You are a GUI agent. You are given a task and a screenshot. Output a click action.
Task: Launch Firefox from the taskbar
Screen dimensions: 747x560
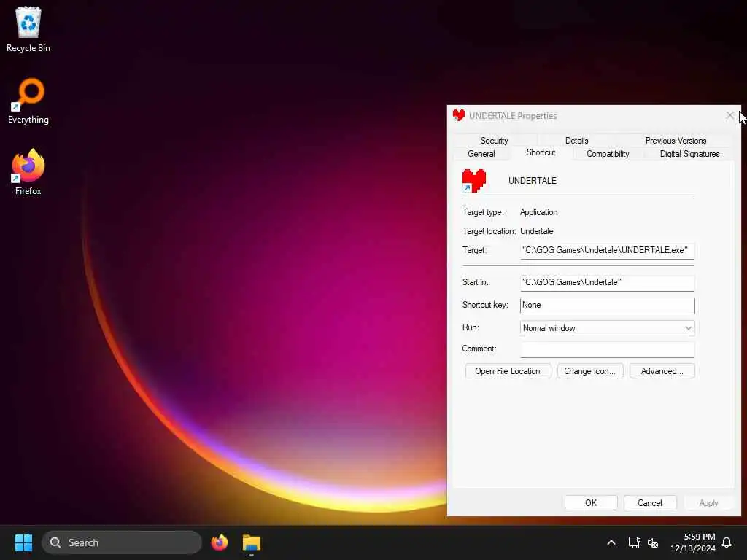(x=219, y=542)
